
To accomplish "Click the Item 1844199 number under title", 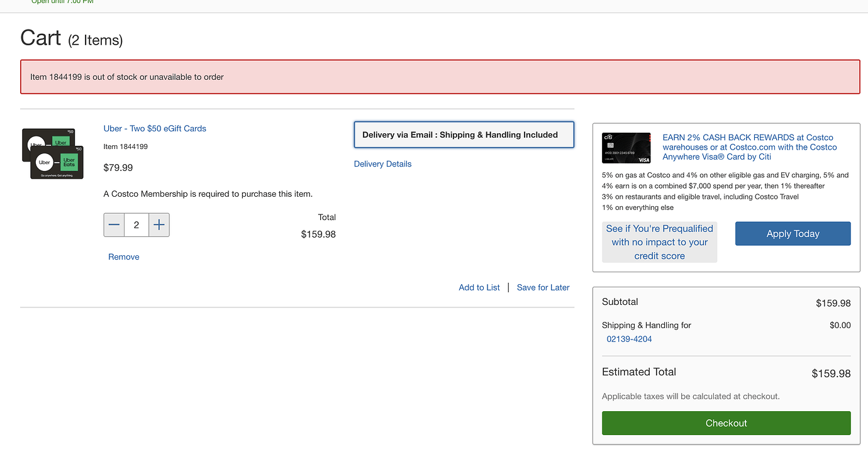I will [x=126, y=146].
